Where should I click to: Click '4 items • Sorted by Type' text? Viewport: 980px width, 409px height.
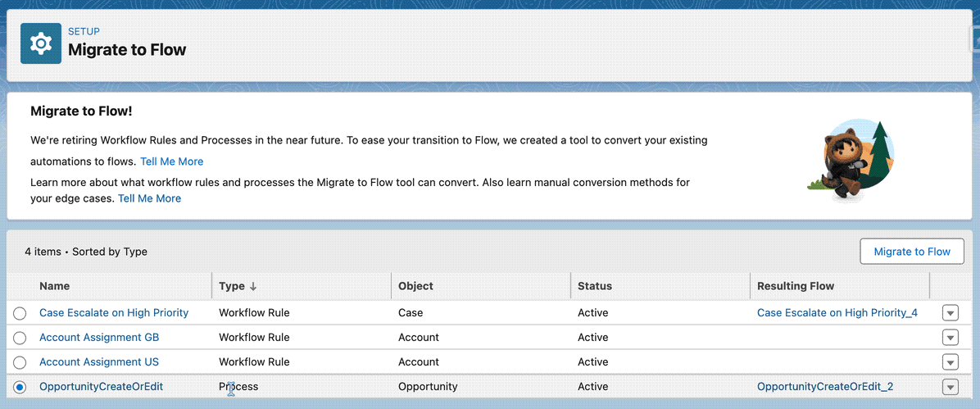[86, 252]
